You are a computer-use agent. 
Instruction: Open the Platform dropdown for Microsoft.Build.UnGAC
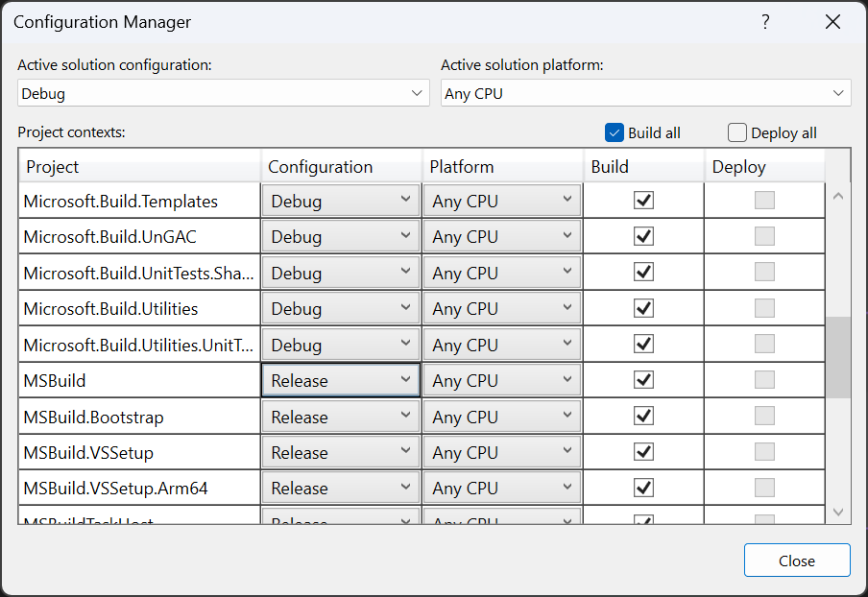coord(568,235)
